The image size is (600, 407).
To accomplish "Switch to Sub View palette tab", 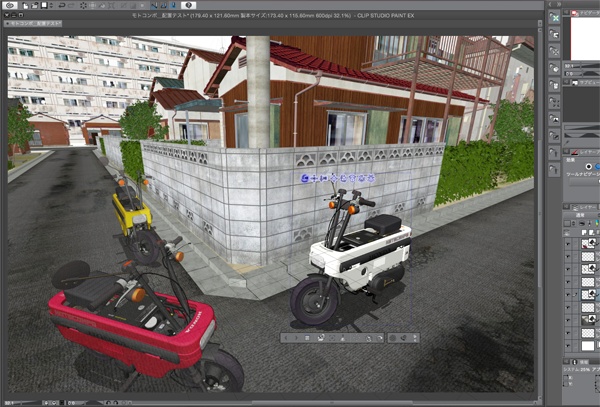I will pos(585,82).
